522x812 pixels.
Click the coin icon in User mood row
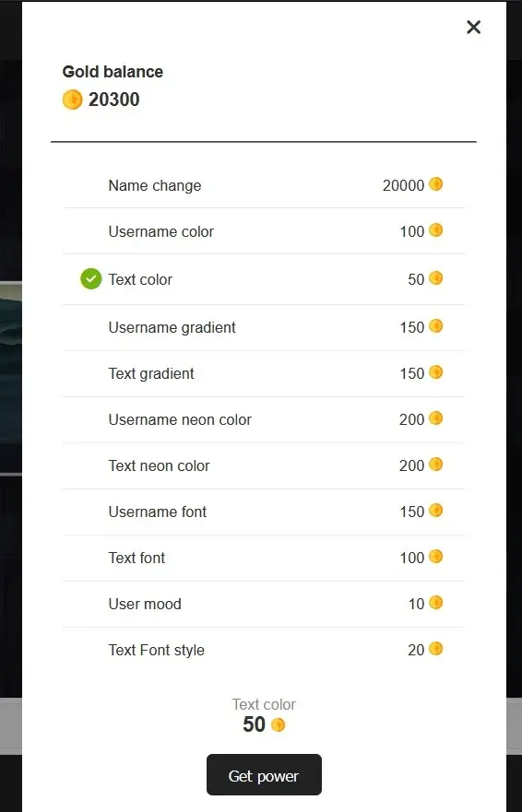coord(436,603)
